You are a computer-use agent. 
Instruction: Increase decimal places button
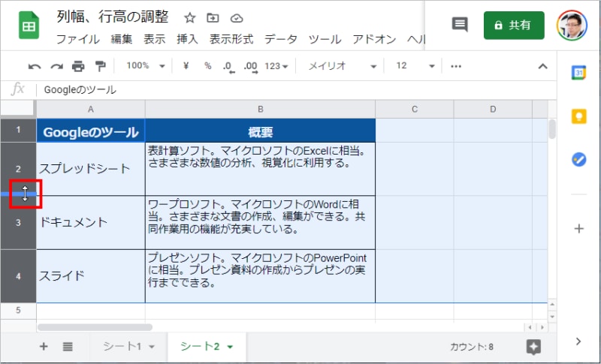(251, 67)
